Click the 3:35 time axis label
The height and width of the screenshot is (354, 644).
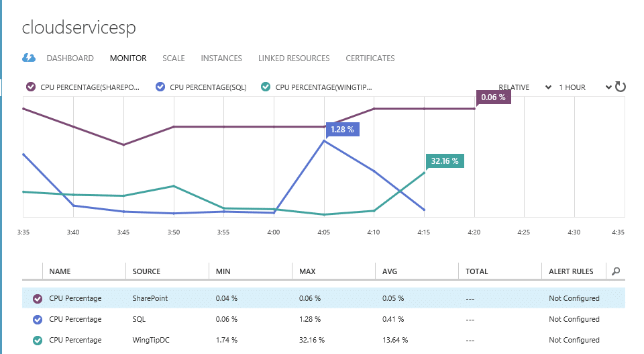coord(23,232)
